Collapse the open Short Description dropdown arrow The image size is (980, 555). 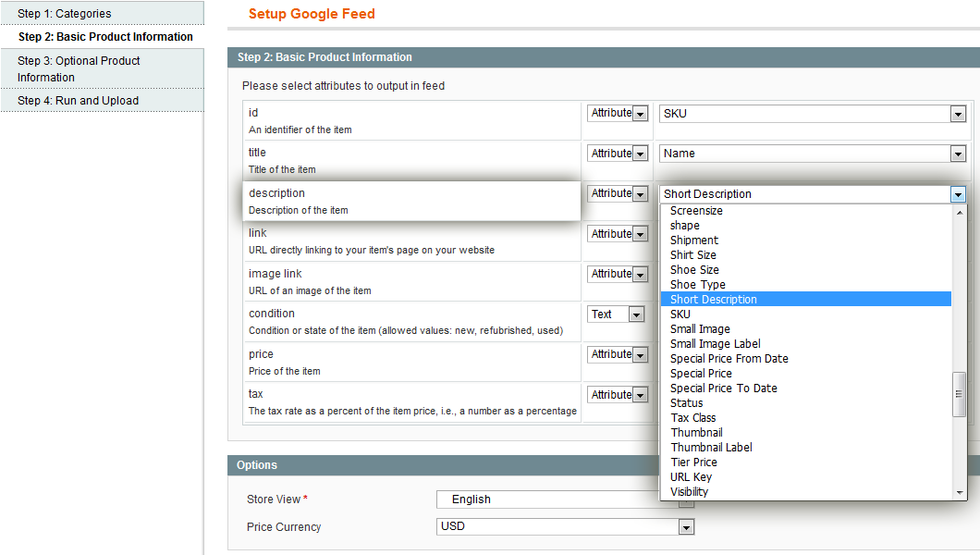[958, 194]
